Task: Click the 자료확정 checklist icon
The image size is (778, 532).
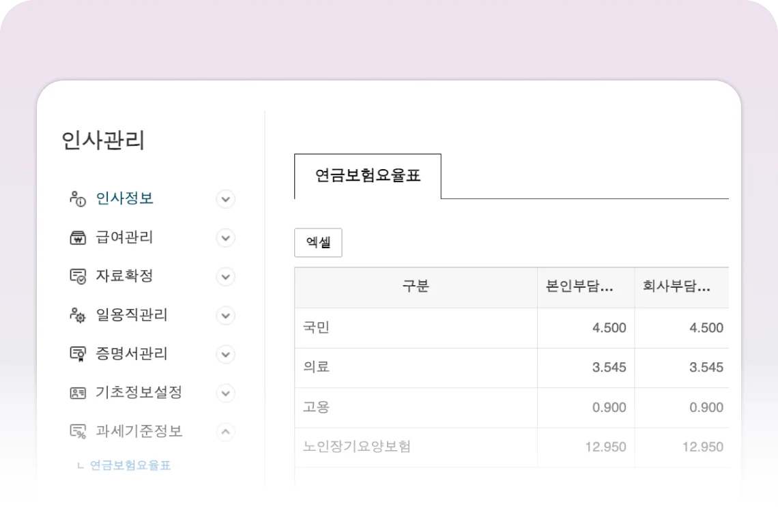Action: (x=77, y=276)
